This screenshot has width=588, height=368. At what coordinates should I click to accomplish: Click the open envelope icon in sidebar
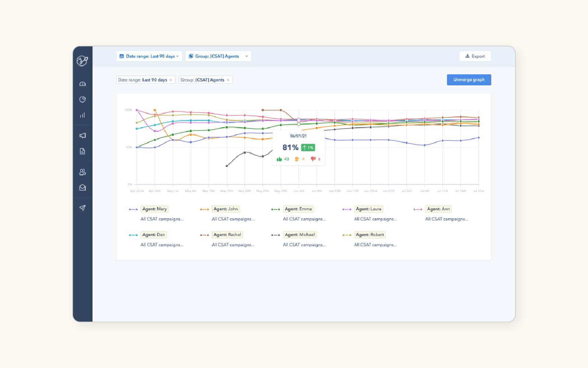83,188
